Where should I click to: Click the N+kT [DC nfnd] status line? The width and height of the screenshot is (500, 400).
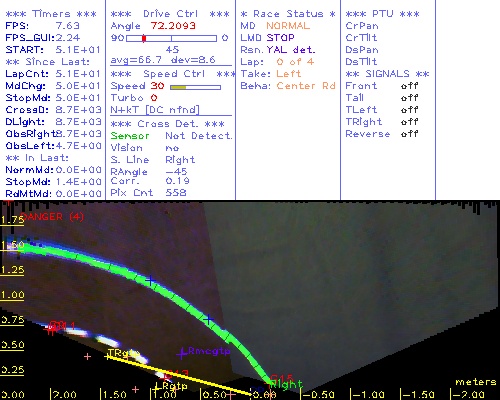tap(155, 110)
